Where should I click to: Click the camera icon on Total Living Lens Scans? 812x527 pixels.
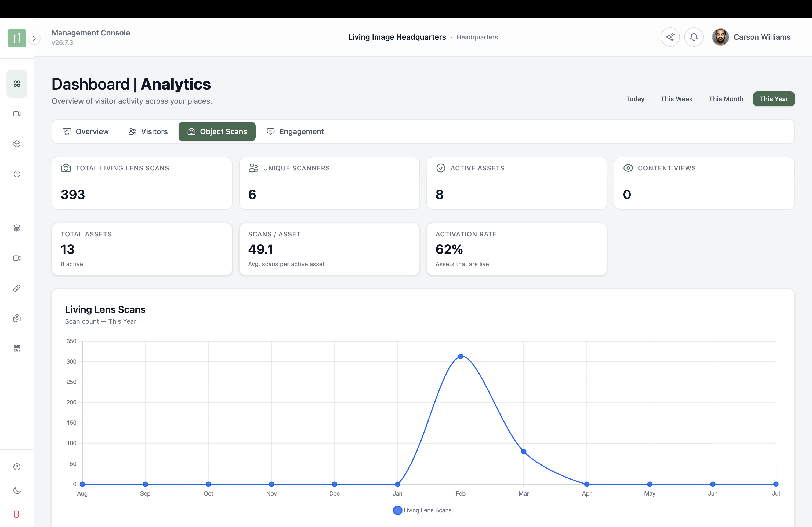point(66,168)
